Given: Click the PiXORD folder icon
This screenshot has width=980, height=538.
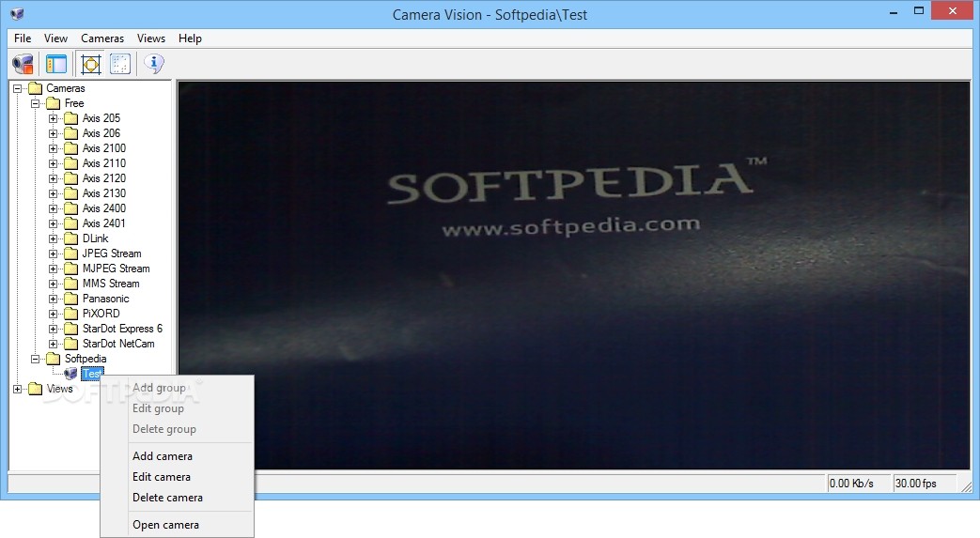Looking at the screenshot, I should 71,314.
